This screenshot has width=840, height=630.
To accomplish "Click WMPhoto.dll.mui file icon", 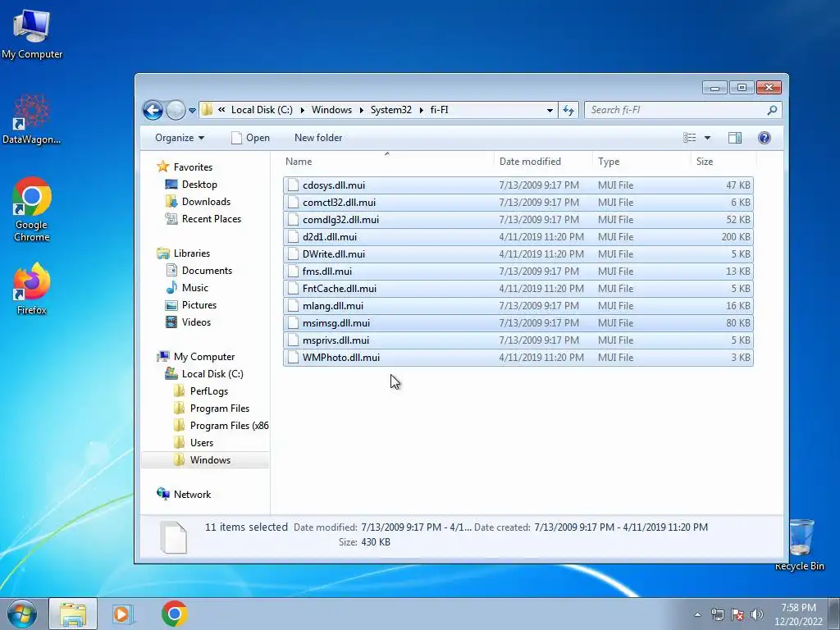I will click(293, 358).
